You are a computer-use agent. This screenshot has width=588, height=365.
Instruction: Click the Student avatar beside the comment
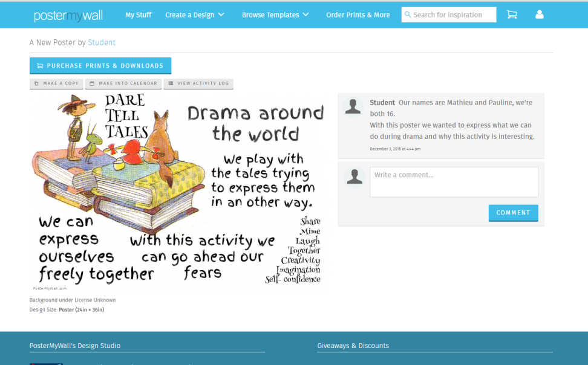[x=353, y=106]
